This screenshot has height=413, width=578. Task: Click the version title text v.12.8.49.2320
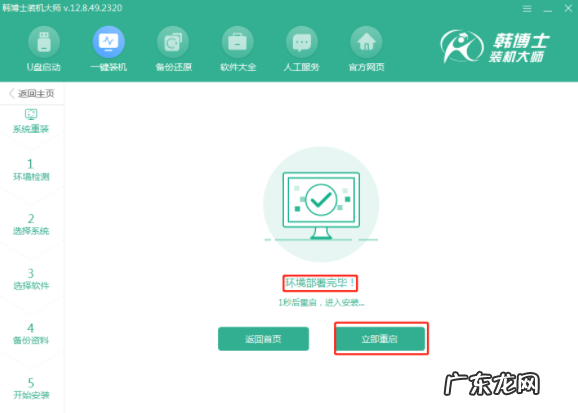click(93, 8)
